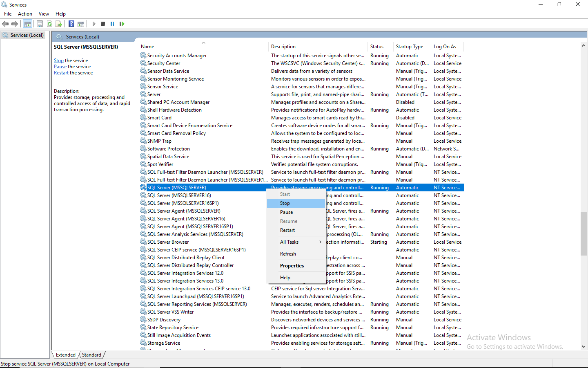Sort by the Name column header
588x368 pixels.
(203, 47)
